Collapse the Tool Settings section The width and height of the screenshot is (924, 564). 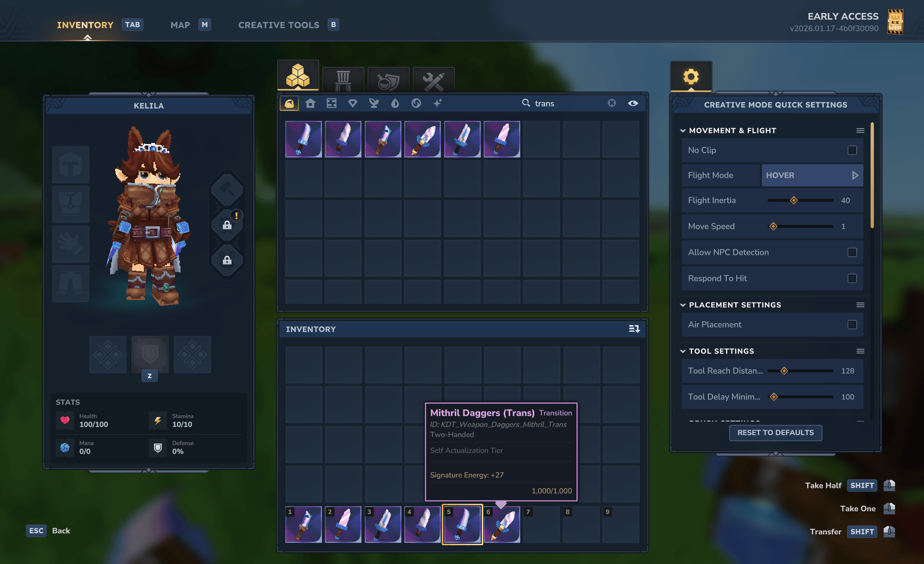click(x=683, y=351)
